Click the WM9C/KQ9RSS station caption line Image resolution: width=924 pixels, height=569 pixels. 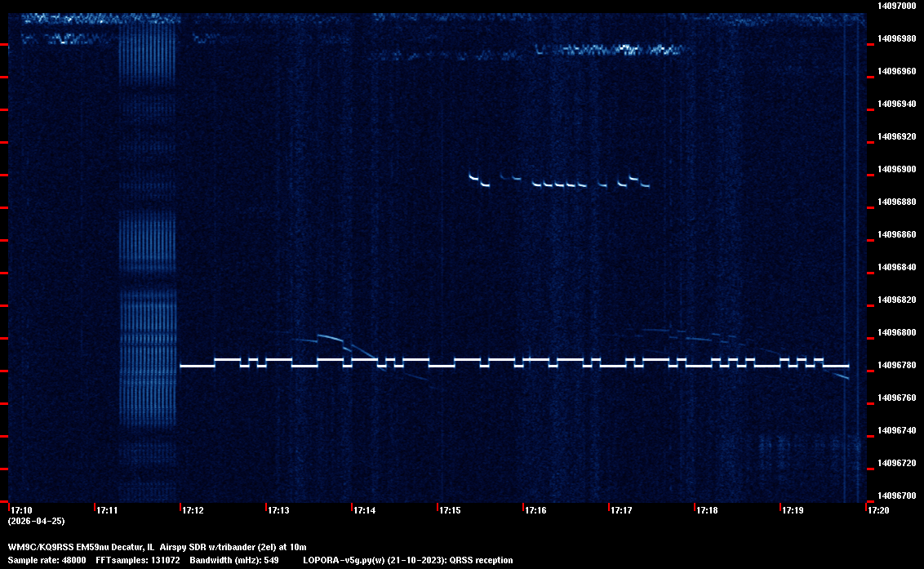click(157, 547)
